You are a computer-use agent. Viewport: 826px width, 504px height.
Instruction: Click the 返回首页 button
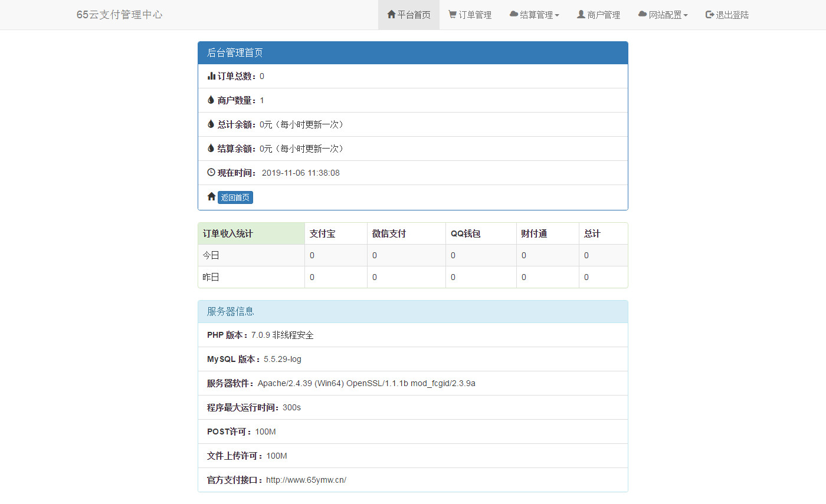pos(235,197)
